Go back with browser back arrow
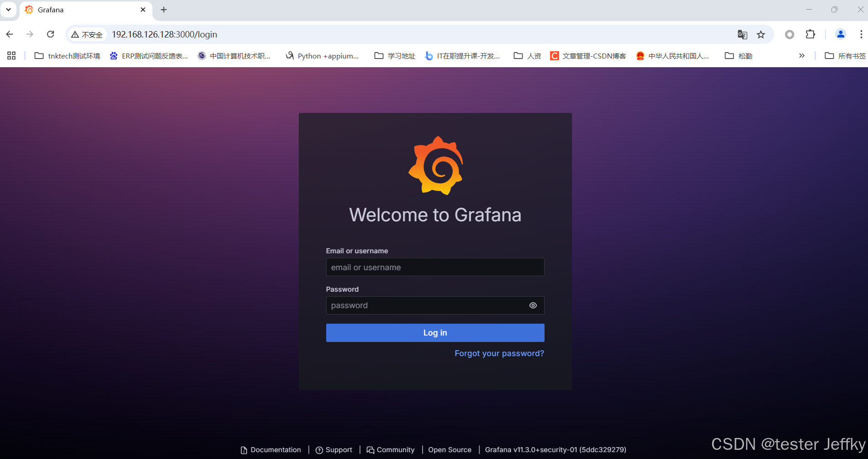 pyautogui.click(x=10, y=34)
